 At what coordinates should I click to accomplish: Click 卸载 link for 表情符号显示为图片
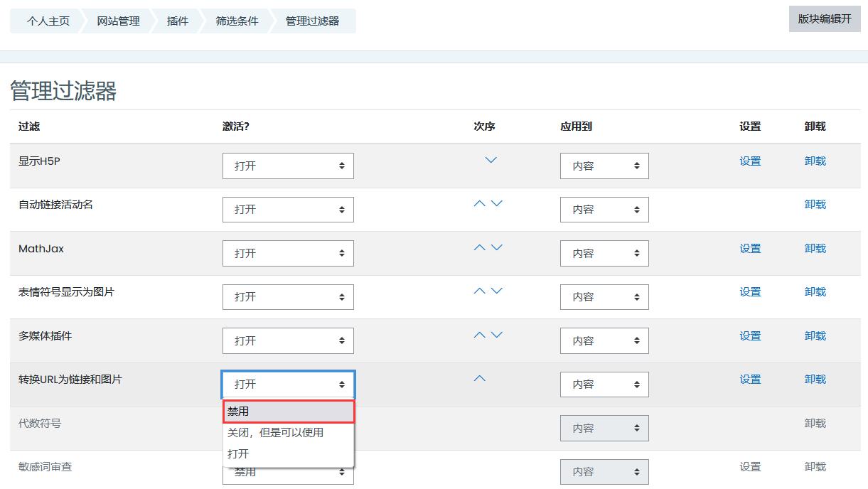pos(815,292)
